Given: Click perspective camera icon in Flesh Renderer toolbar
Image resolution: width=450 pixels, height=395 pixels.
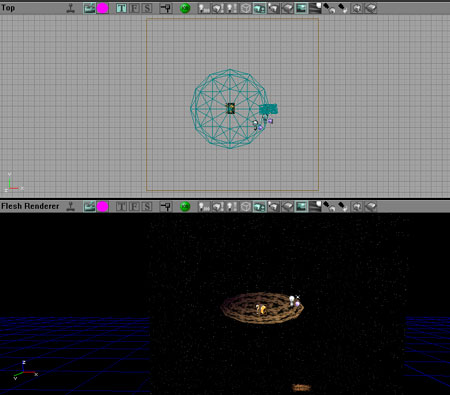Looking at the screenshot, I should click(166, 207).
